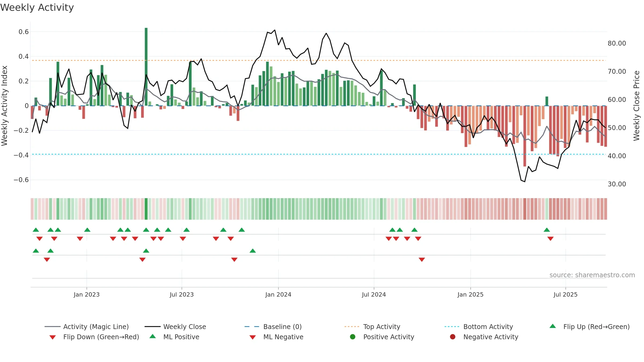The width and height of the screenshot is (644, 362).
Task: Click the Jan 2025 x-axis label
Action: [x=470, y=295]
